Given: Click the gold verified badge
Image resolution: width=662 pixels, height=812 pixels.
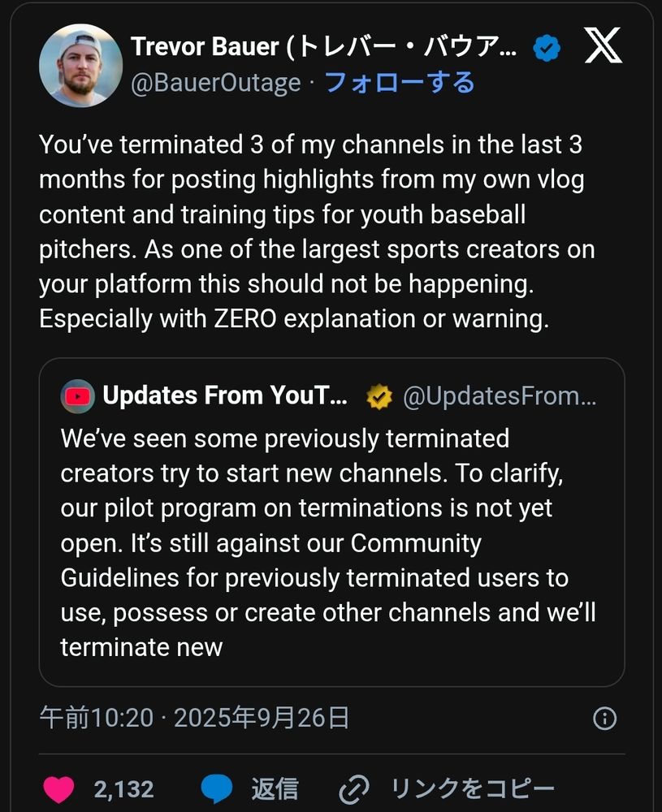Looking at the screenshot, I should coord(379,396).
